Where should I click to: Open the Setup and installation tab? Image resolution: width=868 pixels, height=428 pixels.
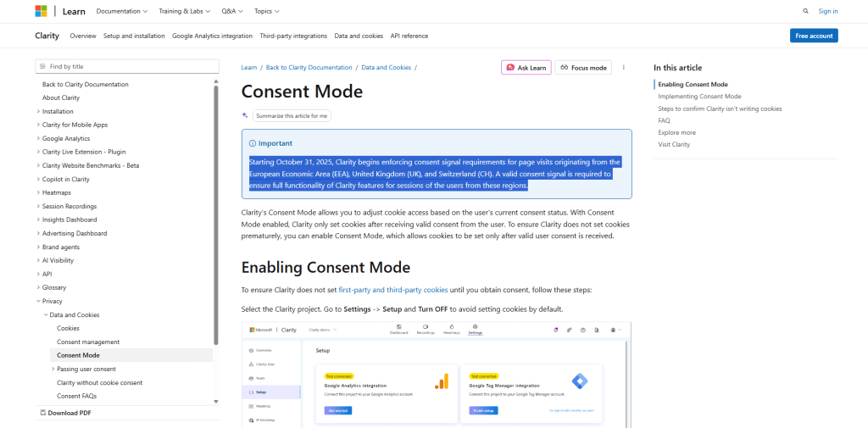tap(134, 36)
